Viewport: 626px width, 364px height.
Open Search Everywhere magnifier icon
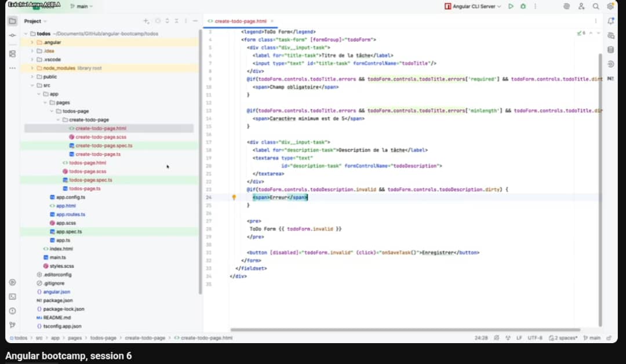pos(596,6)
